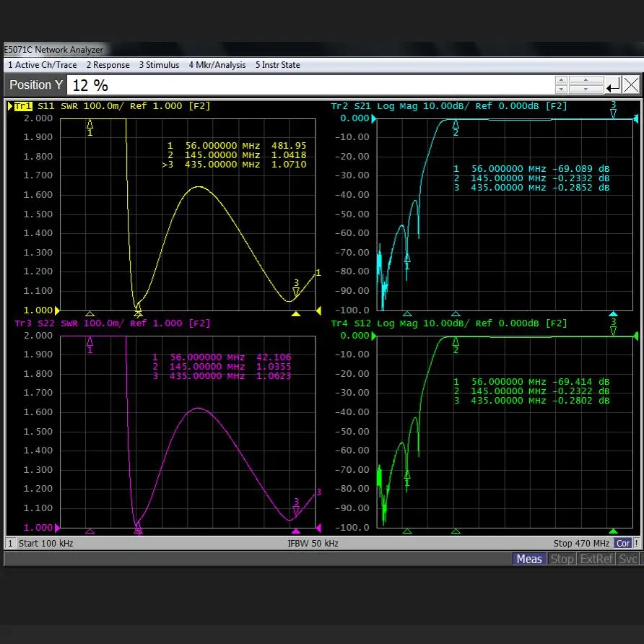Screen dimensions: 644x644
Task: Toggle the Meas status indicator
Action: point(528,559)
